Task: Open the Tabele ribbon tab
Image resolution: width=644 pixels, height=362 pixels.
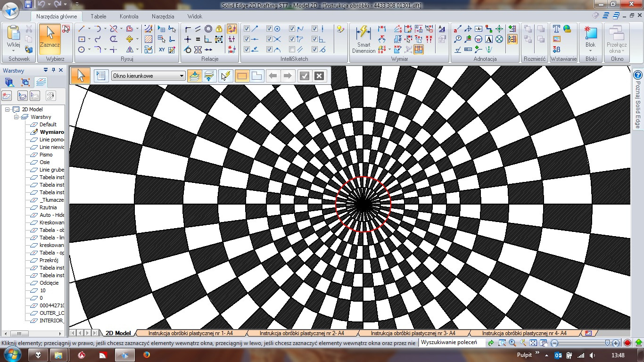Action: click(x=98, y=16)
